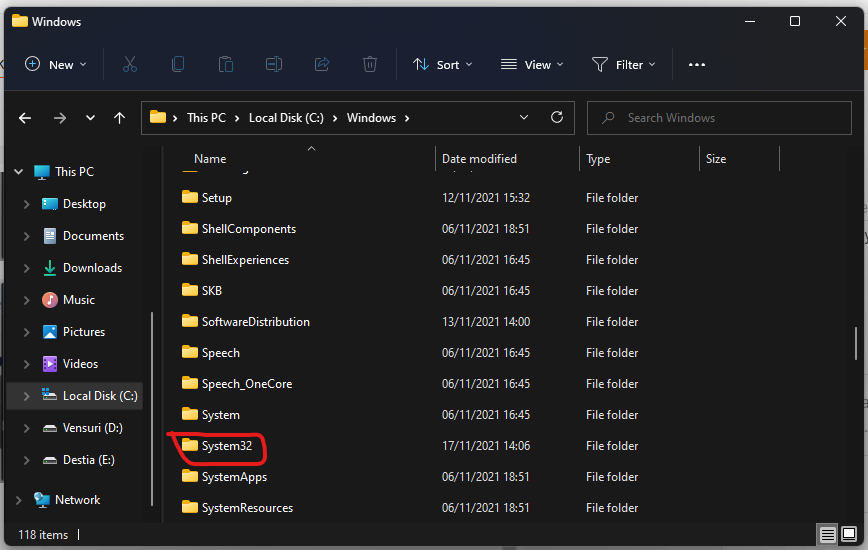Sort by Date modified column header

(479, 159)
